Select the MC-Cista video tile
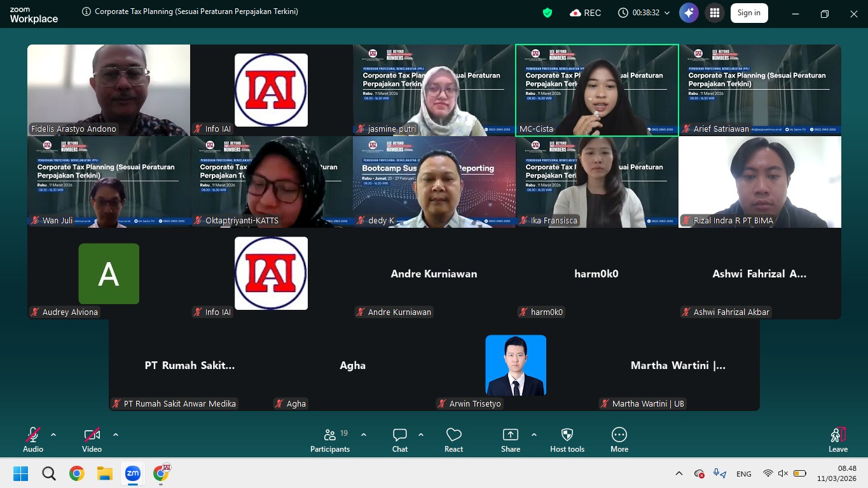This screenshot has height=488, width=868. pos(596,90)
